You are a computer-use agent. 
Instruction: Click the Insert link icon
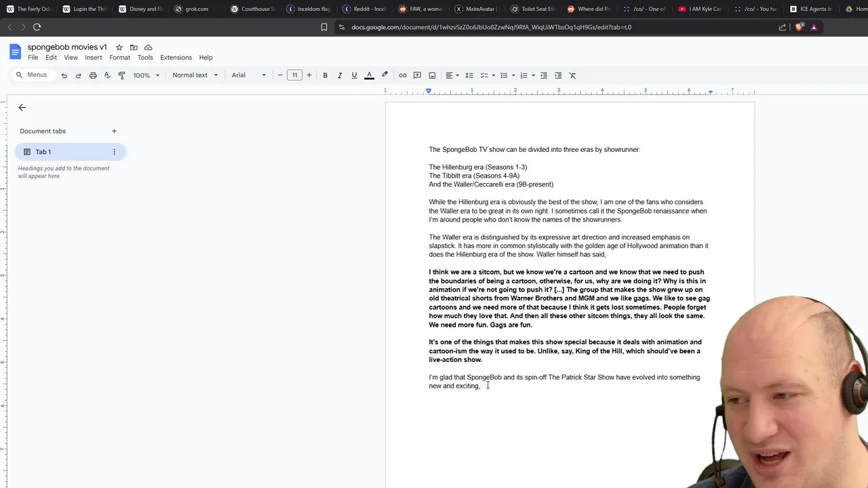pyautogui.click(x=402, y=75)
